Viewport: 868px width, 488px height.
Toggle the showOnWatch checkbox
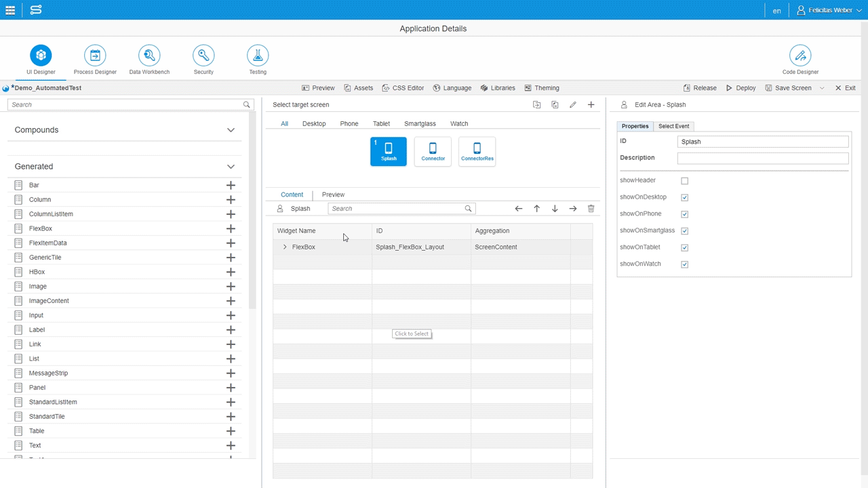pyautogui.click(x=684, y=264)
